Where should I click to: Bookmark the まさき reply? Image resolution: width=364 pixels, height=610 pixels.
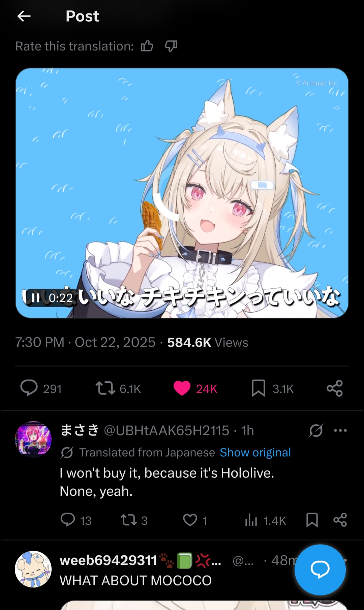coord(312,520)
